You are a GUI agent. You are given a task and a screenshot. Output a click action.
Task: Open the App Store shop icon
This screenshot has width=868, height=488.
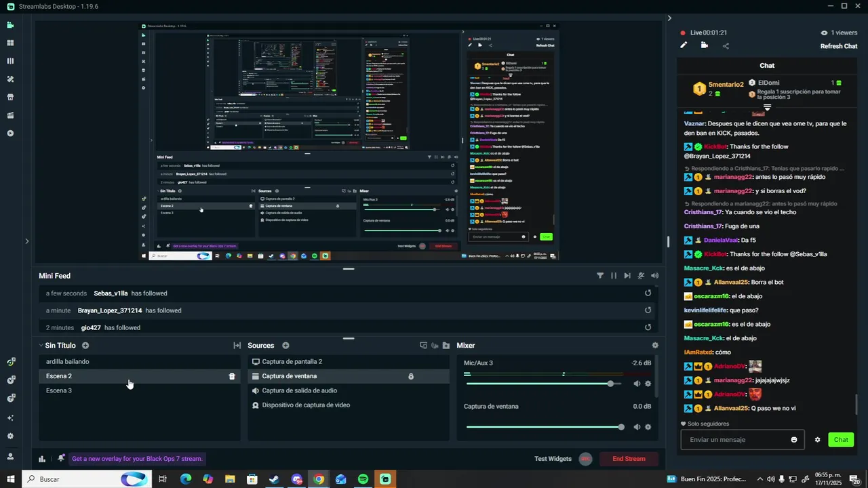10,97
